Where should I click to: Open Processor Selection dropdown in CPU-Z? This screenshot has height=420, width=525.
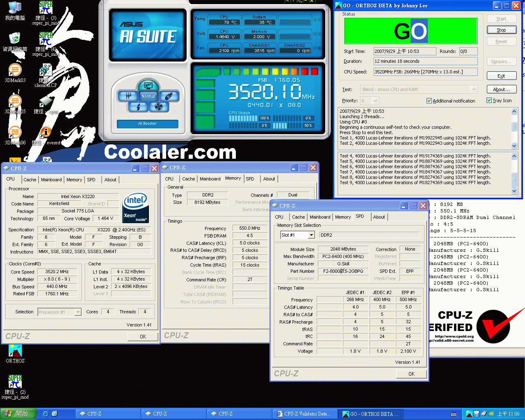(x=78, y=312)
